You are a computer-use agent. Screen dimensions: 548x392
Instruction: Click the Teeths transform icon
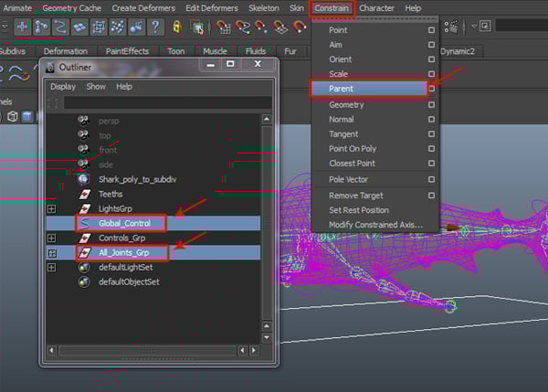coord(85,194)
